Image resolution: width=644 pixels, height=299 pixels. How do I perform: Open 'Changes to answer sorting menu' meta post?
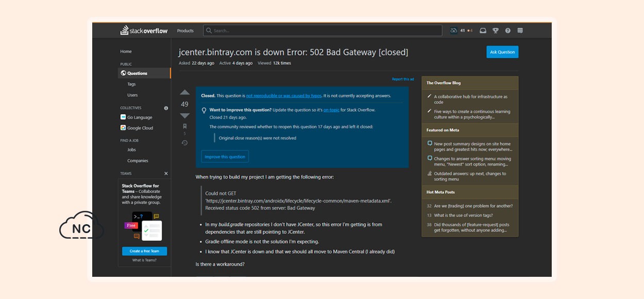pos(472,161)
